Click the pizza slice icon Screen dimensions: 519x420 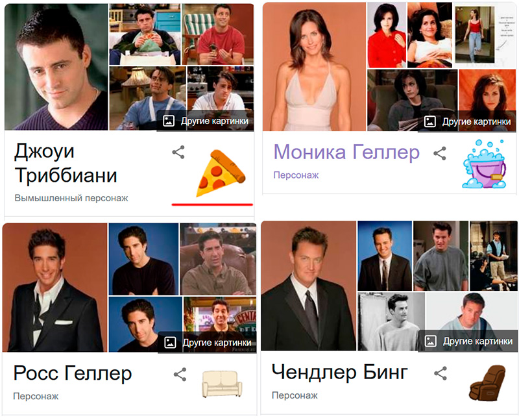tap(221, 173)
